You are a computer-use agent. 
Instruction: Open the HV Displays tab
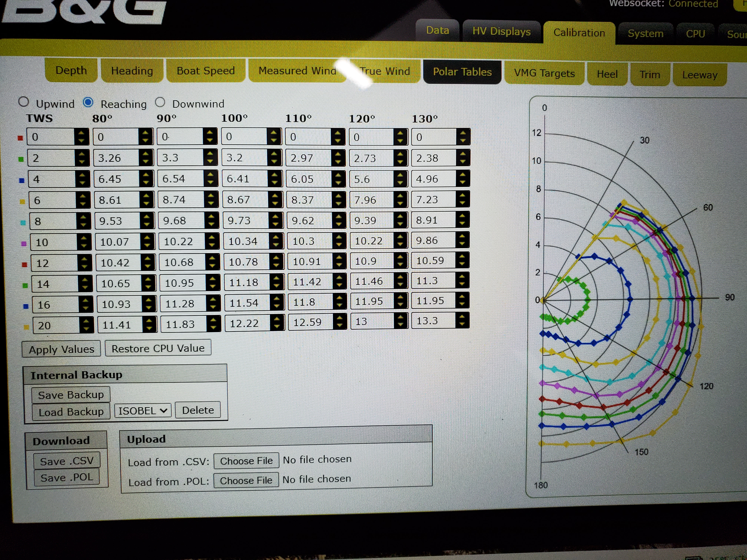(x=501, y=31)
